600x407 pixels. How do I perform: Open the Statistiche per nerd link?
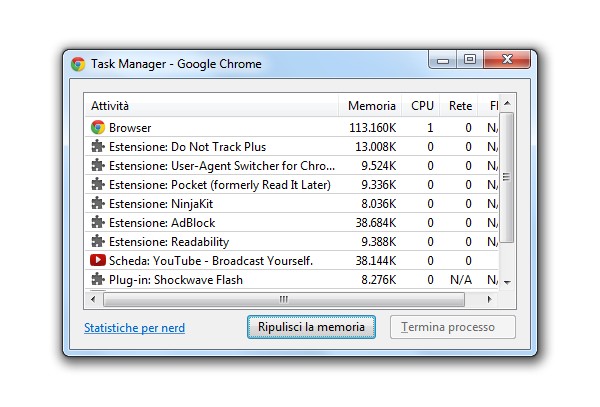click(x=134, y=328)
